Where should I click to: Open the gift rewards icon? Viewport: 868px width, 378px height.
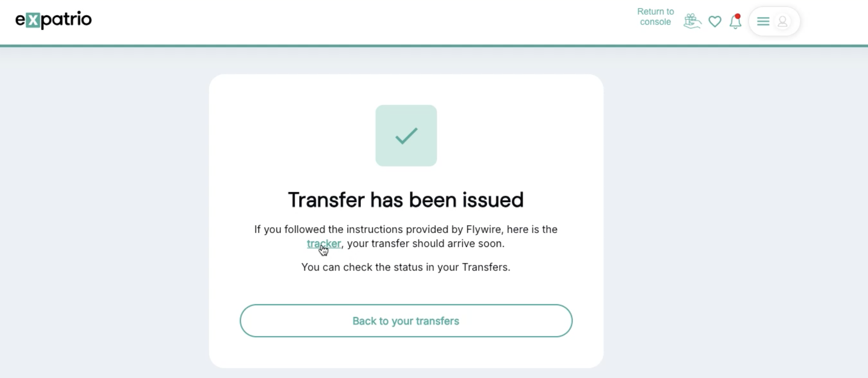[x=692, y=21]
